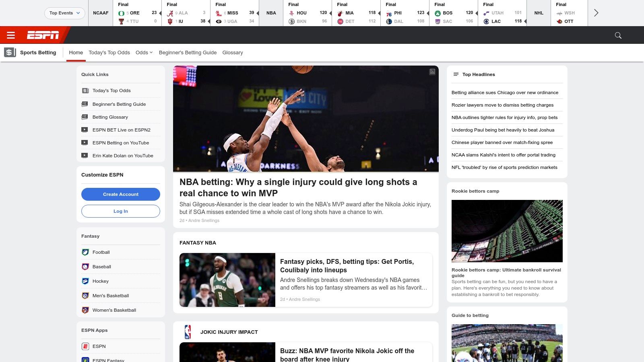Click the Sports Betting section title

pyautogui.click(x=38, y=53)
